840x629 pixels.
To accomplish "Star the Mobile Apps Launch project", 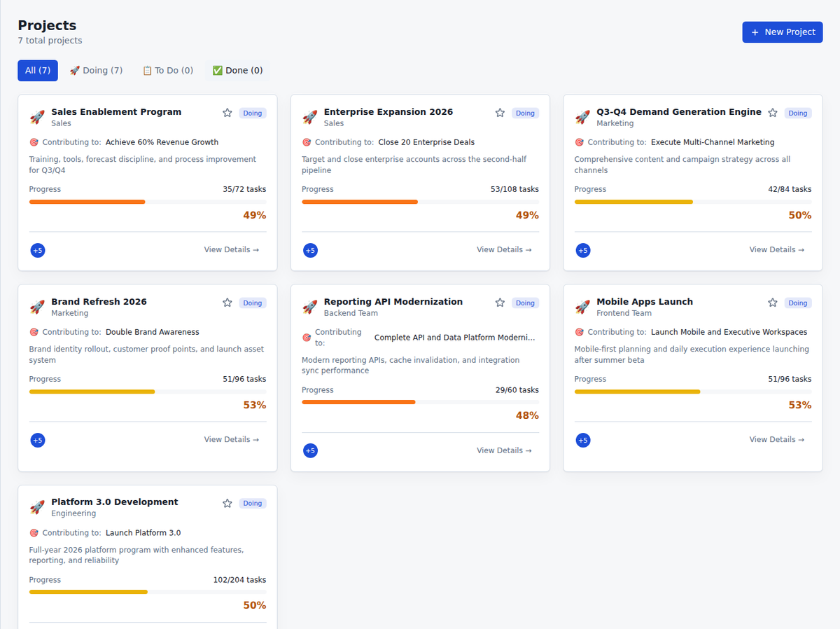I will click(x=773, y=303).
